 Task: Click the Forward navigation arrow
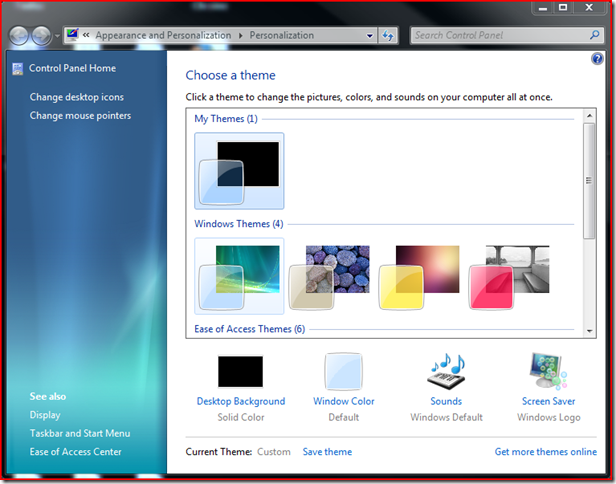(41, 36)
